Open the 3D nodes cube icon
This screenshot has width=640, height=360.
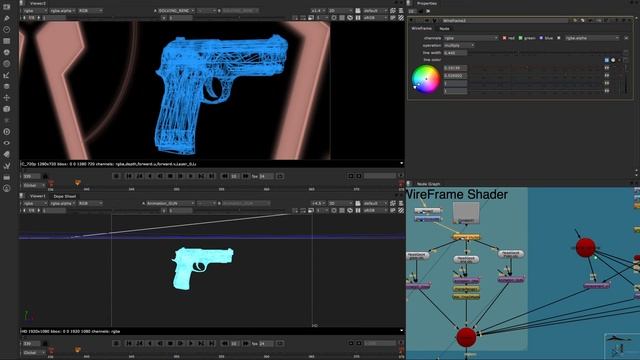pyautogui.click(x=7, y=109)
